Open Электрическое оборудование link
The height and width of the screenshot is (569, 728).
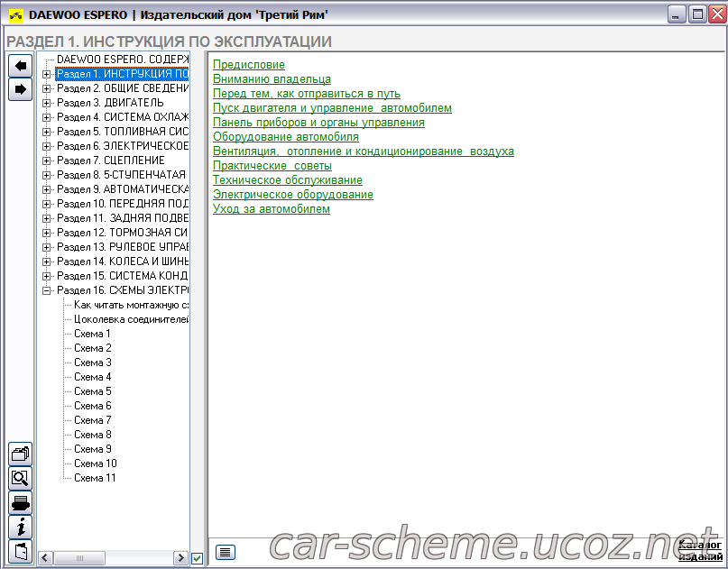[293, 195]
